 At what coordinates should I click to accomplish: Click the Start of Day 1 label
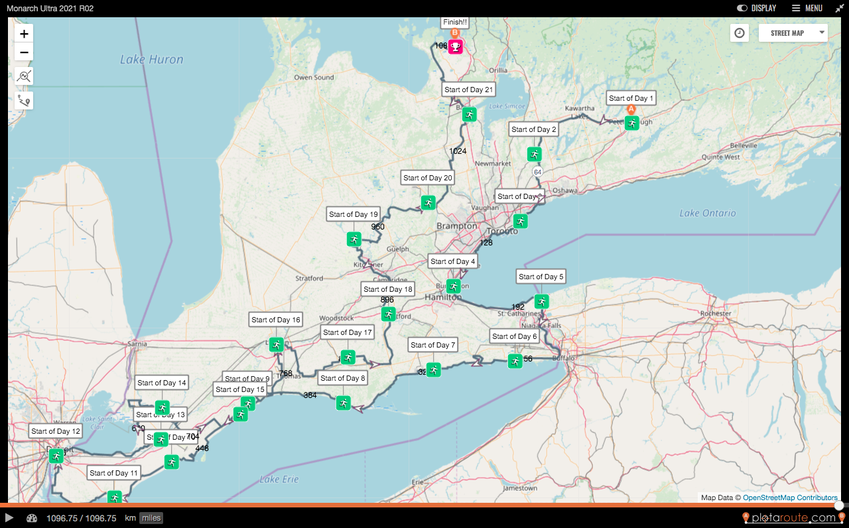tap(631, 98)
